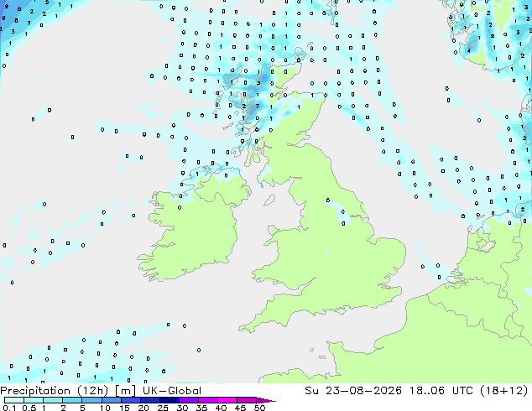Click the legend label '30'
This screenshot has width=532, height=411.
(x=182, y=408)
